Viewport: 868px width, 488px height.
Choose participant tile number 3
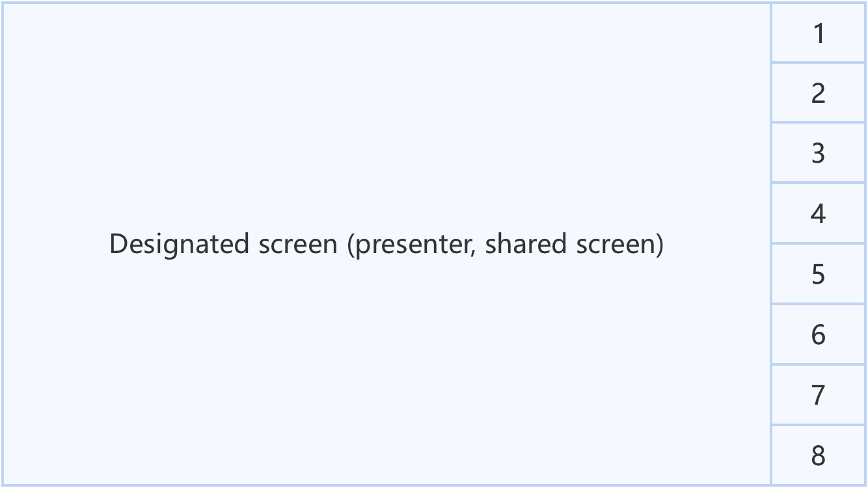tap(818, 154)
